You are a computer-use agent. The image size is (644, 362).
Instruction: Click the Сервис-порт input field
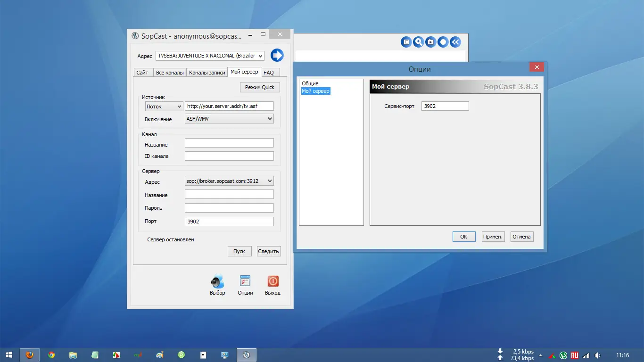point(445,106)
